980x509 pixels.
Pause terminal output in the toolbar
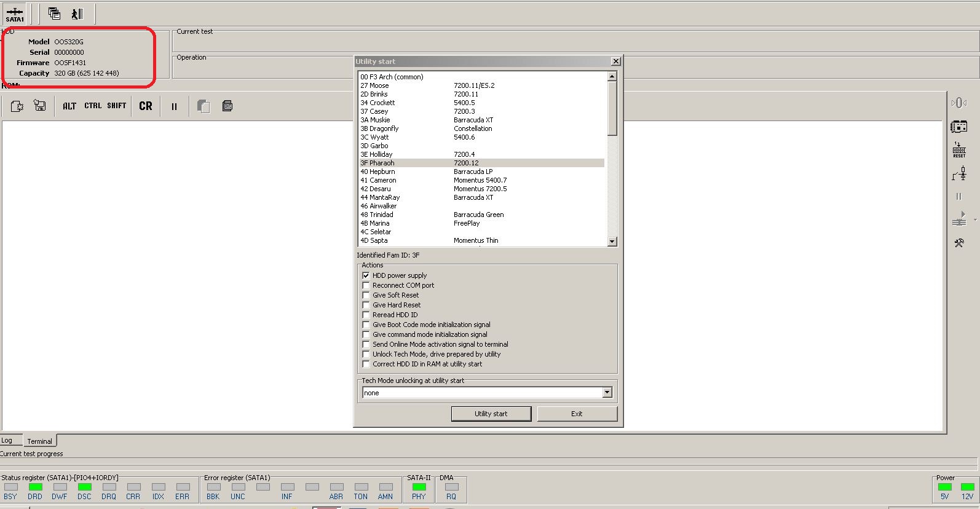click(x=174, y=106)
